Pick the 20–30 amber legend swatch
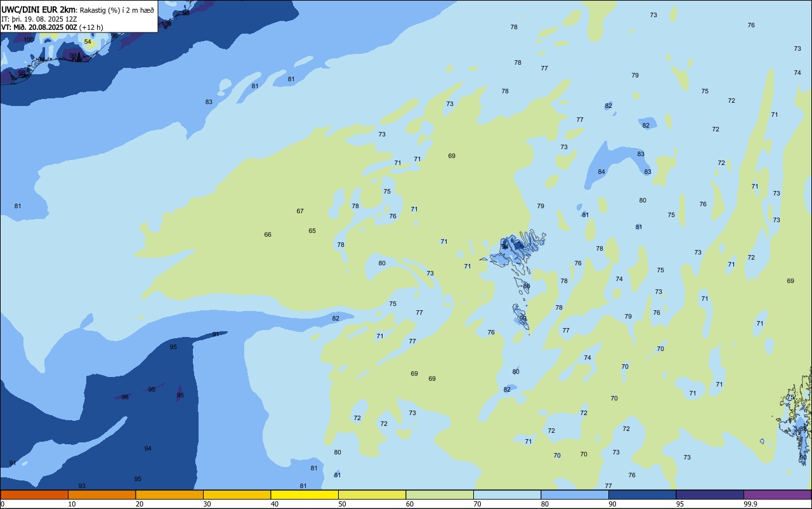 click(x=169, y=494)
